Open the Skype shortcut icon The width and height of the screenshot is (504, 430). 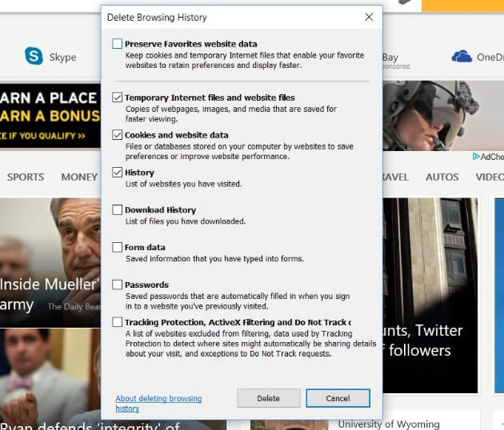click(34, 56)
